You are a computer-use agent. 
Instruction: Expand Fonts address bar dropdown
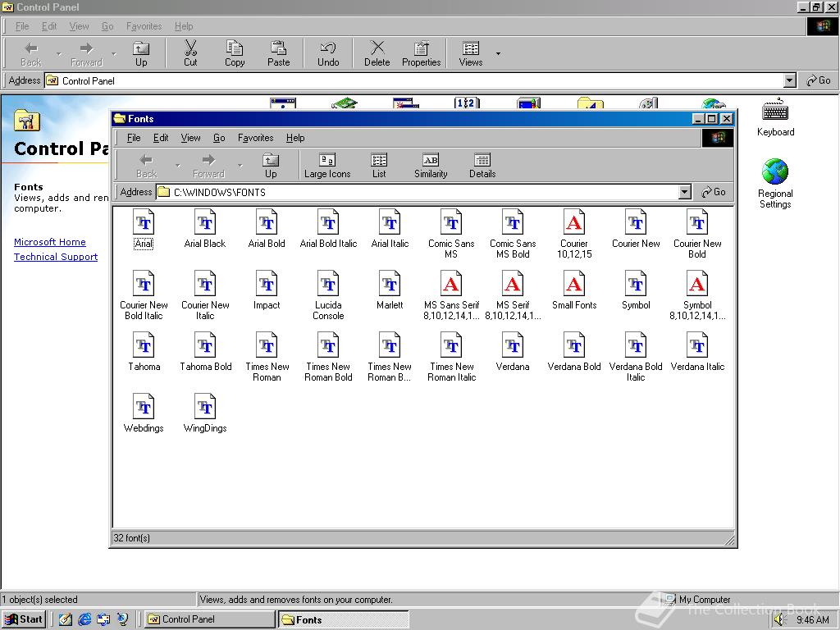coord(685,192)
